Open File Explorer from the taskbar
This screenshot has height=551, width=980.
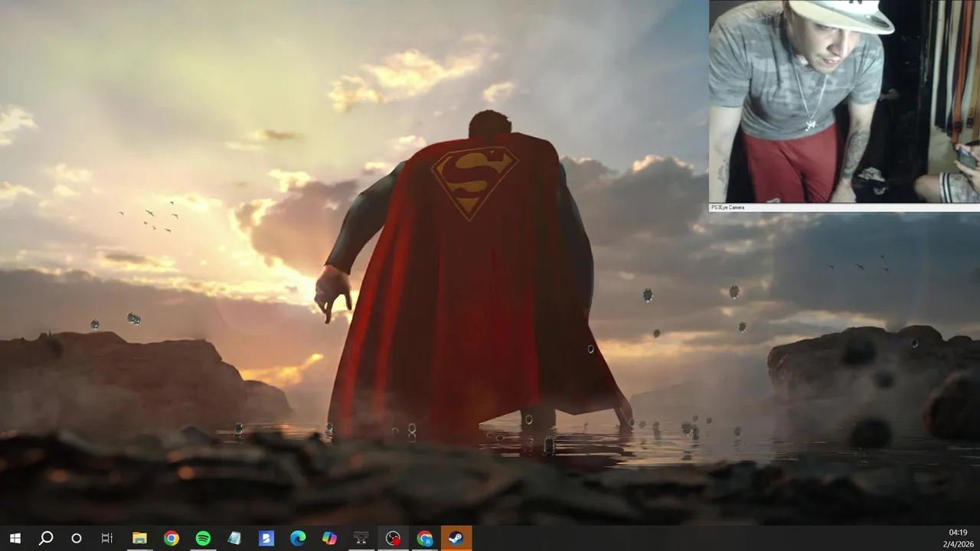pos(139,539)
